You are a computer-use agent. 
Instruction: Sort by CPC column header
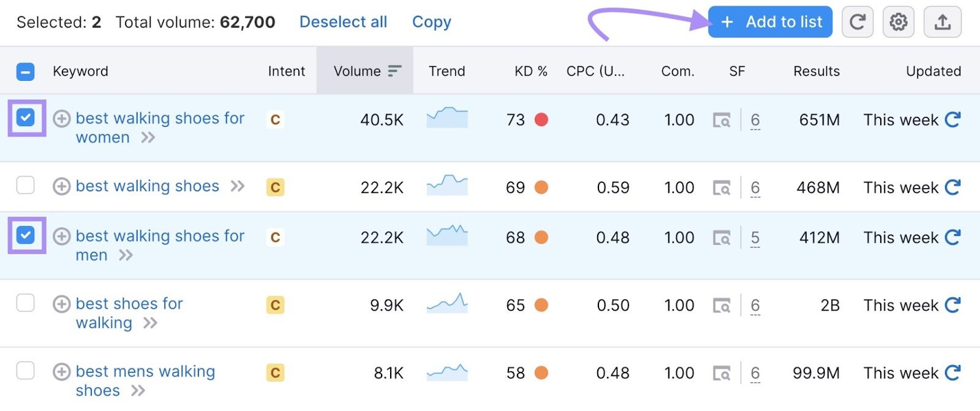(595, 71)
